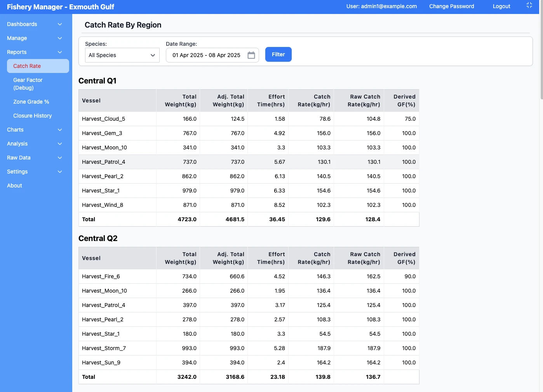Click the fullscreen collapse icon at top right
Screen dimensions: 543x392
tap(529, 5)
